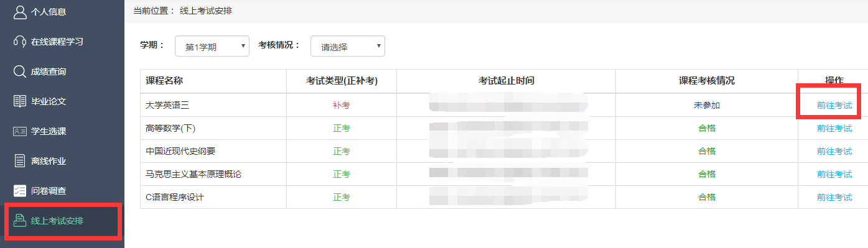
Task: Click the magnifier icon for 成绩查询
Action: tap(19, 71)
